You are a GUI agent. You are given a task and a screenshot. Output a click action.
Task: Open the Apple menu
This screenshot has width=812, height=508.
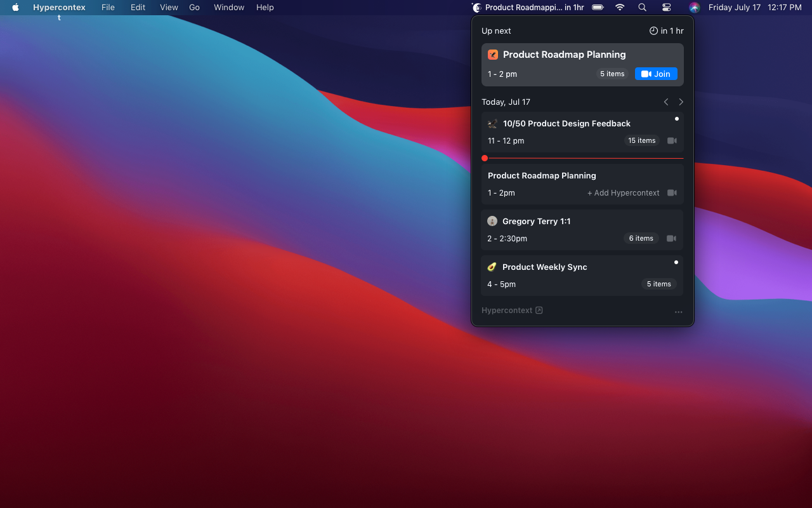coord(15,8)
